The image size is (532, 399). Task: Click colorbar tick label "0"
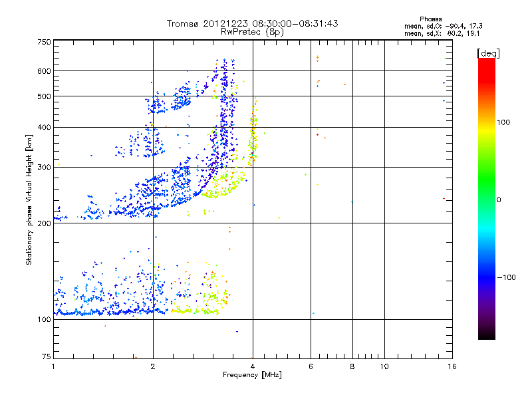[498, 200]
